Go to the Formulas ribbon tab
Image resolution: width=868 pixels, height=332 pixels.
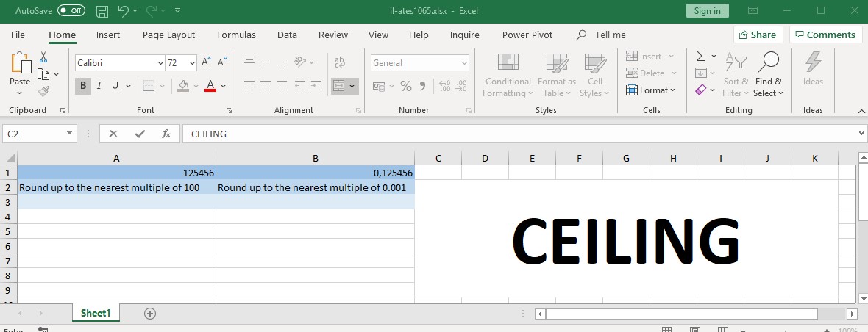tap(236, 35)
